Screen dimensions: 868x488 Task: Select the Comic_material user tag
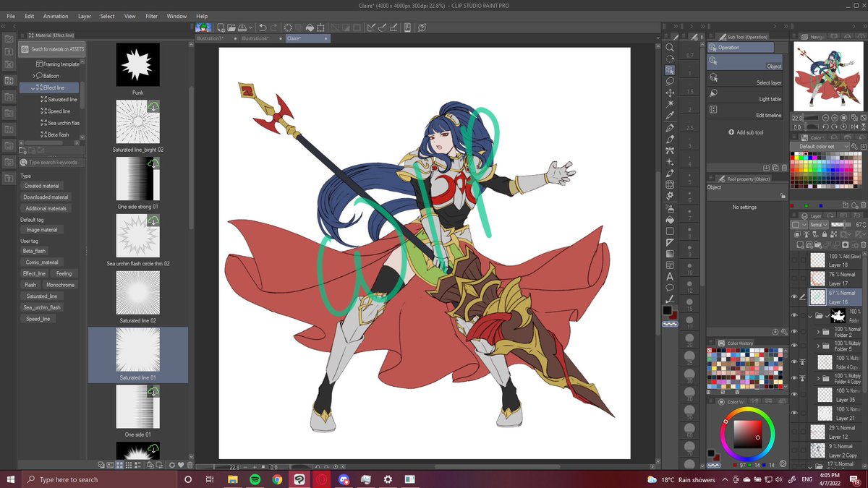[41, 262]
